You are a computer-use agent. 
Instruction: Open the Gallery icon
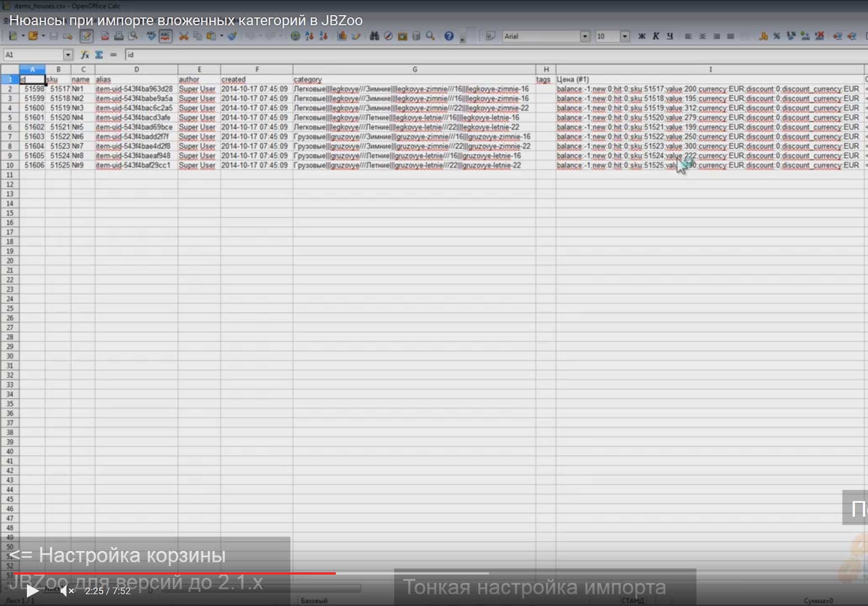(402, 36)
